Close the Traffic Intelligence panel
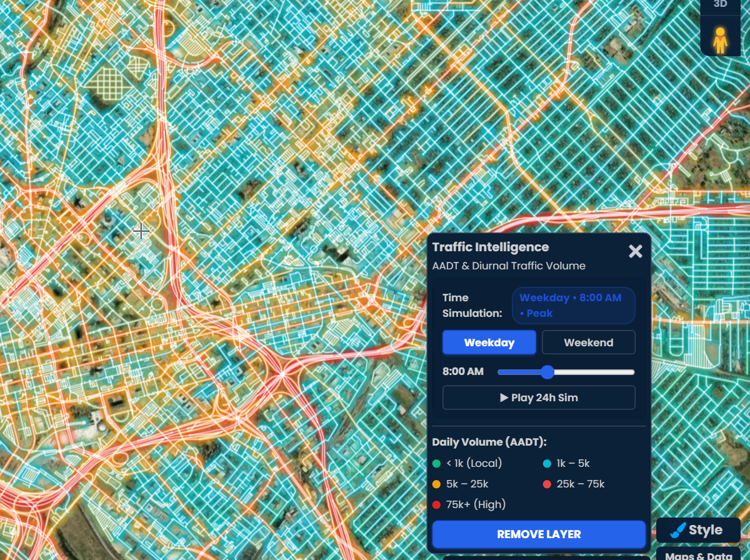Viewport: 750px width, 560px height. click(x=635, y=251)
